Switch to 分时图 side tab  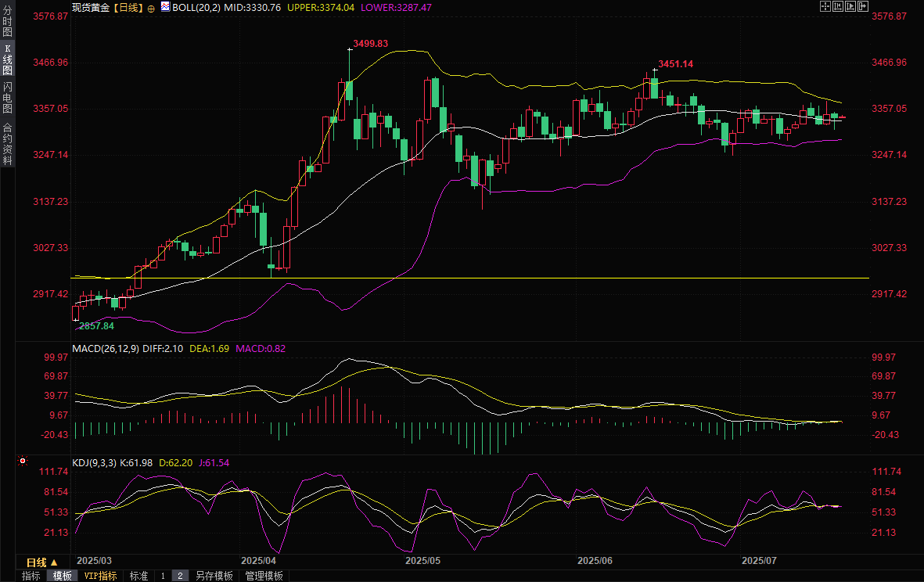[x=7, y=22]
